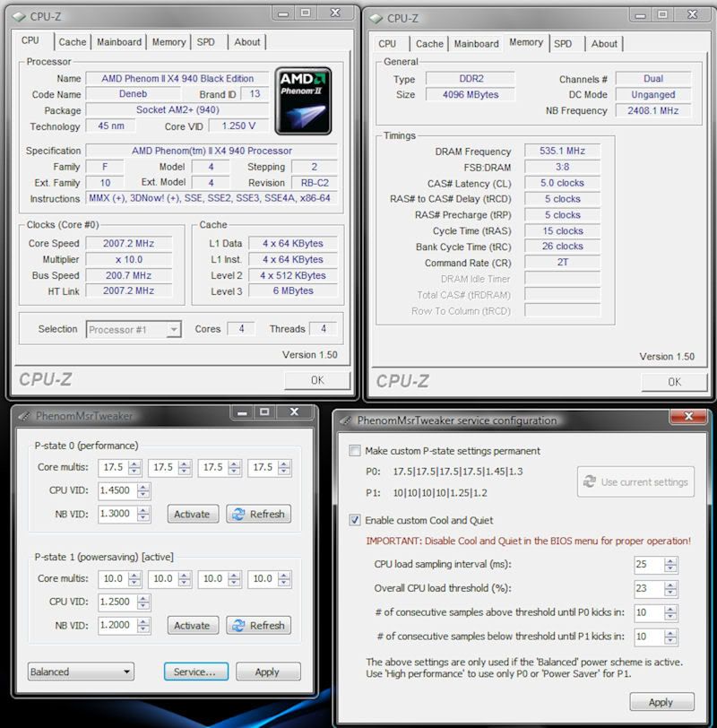Image resolution: width=717 pixels, height=728 pixels.
Task: Adjust the P-state 1 CPU VID spinner
Action: pos(143,602)
